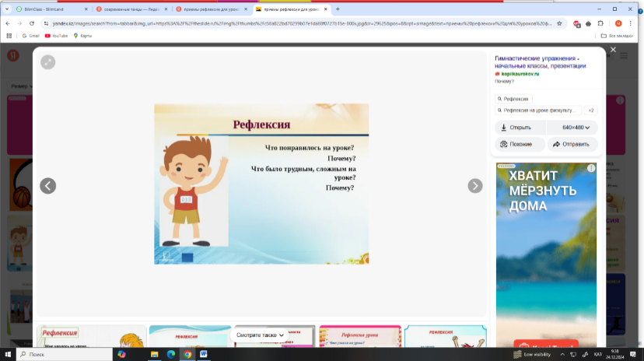Expand the 'Смотрите также' section
This screenshot has width=644, height=361.
pos(261,335)
